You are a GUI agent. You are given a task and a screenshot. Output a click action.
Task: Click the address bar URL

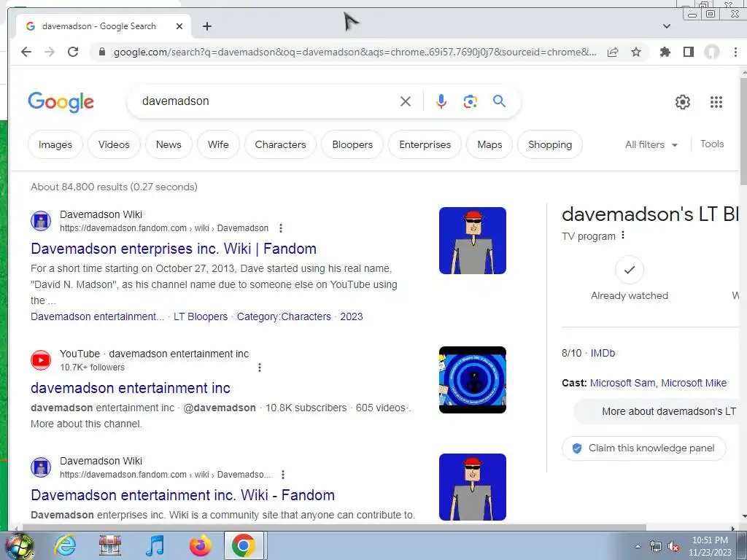click(355, 52)
